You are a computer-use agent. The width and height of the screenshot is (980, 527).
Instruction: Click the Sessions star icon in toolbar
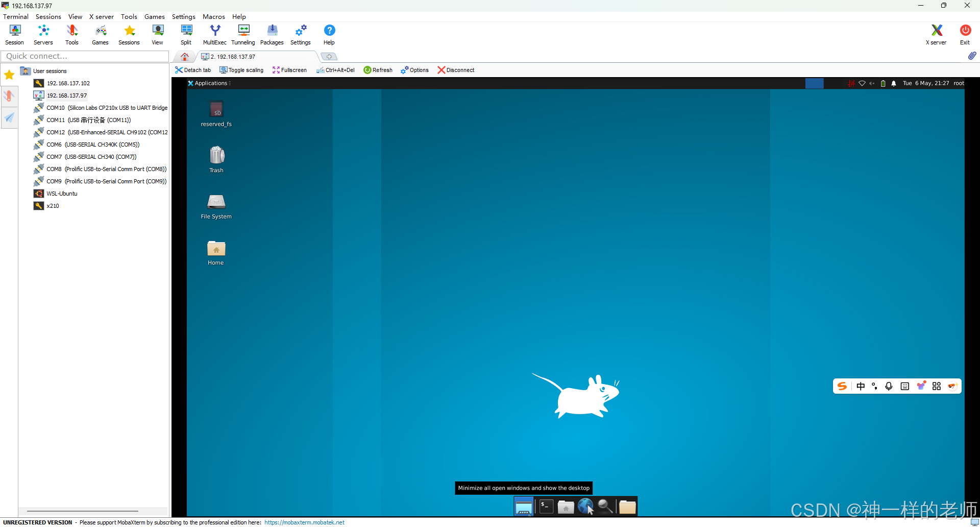pos(129,35)
